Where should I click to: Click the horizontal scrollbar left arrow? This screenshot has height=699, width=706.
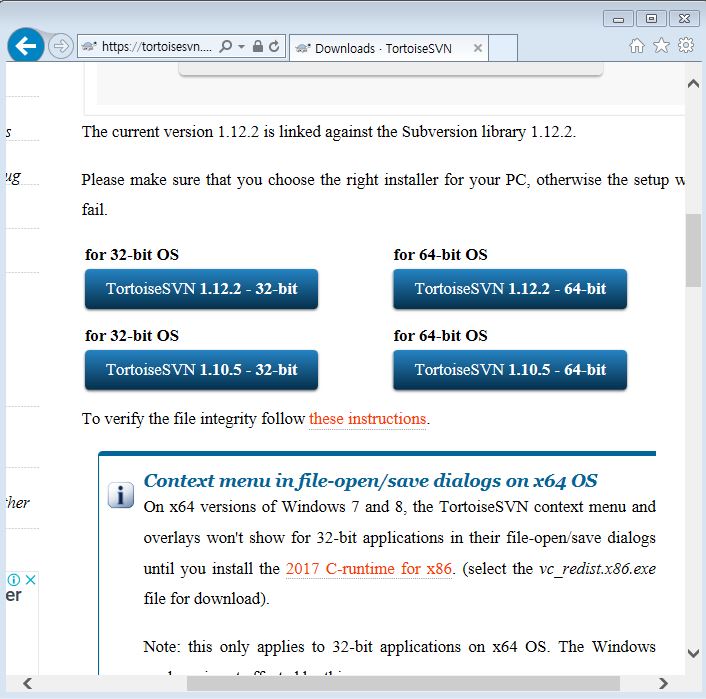[27, 684]
